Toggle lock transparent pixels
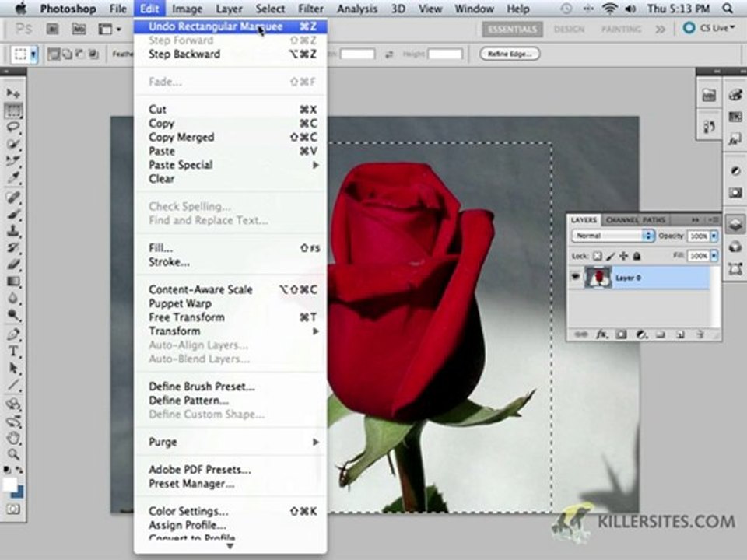 pos(597,256)
